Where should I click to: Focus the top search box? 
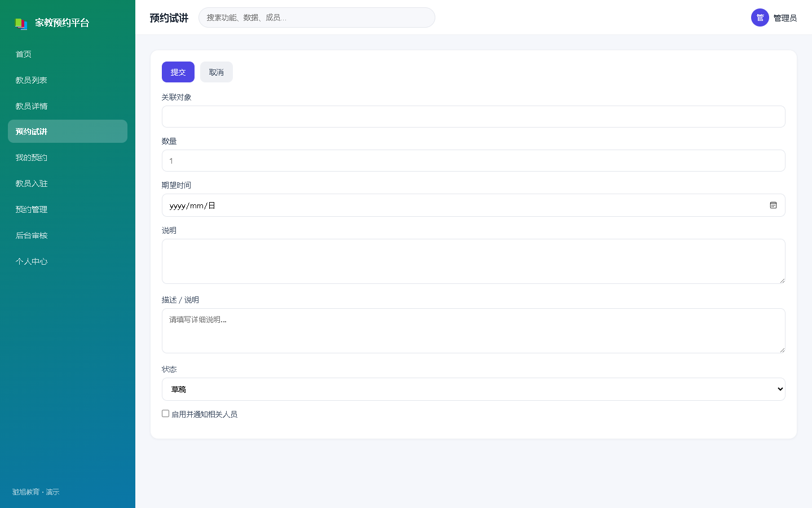[317, 17]
